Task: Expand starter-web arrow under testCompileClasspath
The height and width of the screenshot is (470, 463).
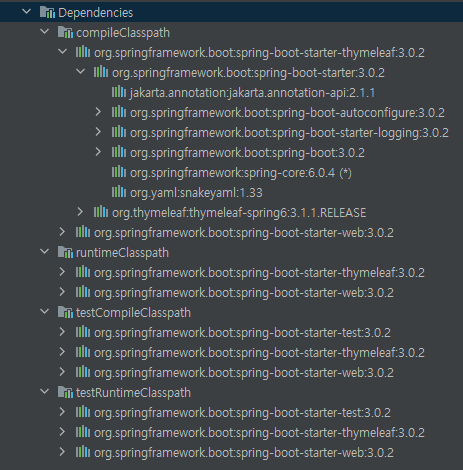Action: 62,372
